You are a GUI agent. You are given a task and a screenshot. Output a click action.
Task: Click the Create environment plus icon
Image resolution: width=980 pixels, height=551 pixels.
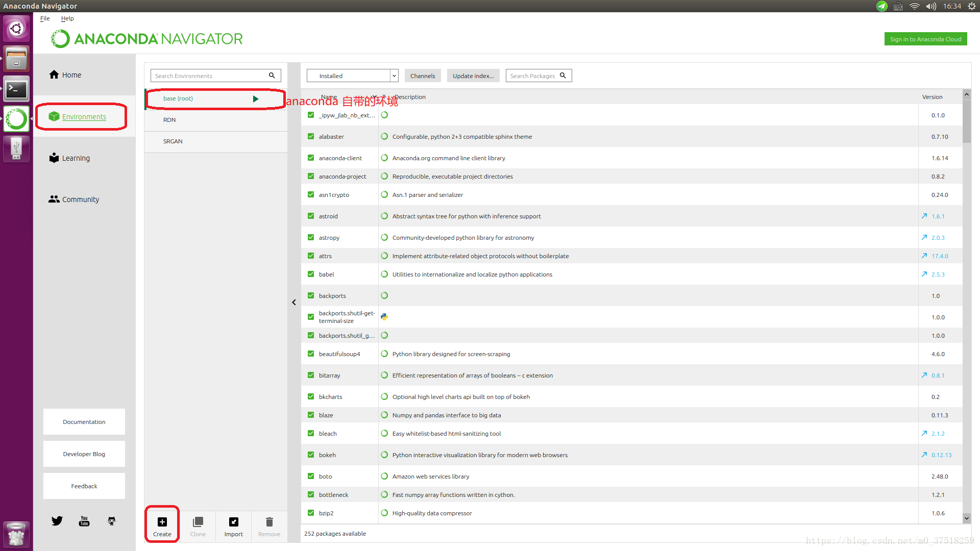(162, 522)
